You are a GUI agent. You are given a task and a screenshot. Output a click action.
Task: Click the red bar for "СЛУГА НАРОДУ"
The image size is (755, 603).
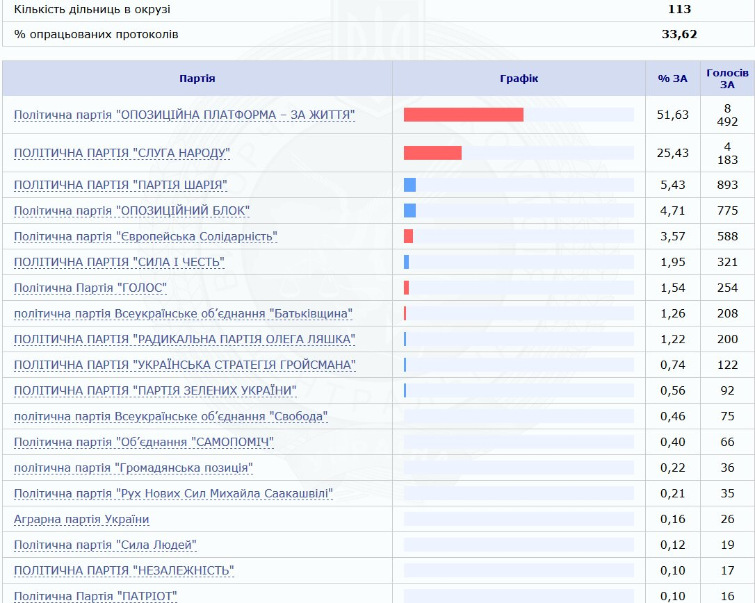point(432,153)
